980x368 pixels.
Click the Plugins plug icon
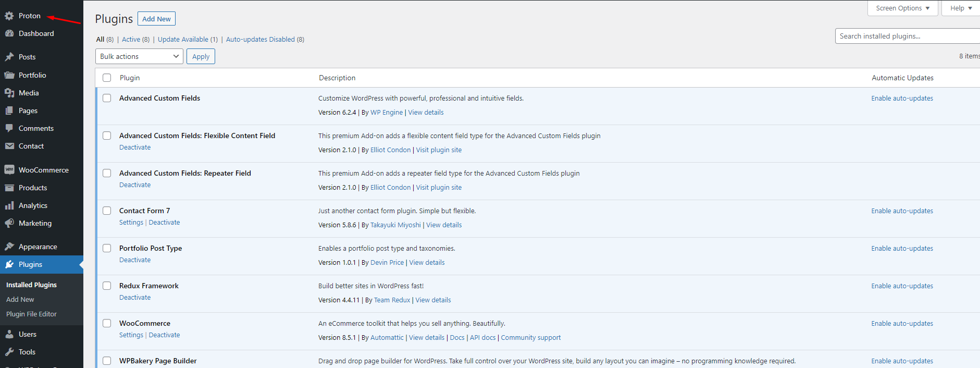point(9,264)
